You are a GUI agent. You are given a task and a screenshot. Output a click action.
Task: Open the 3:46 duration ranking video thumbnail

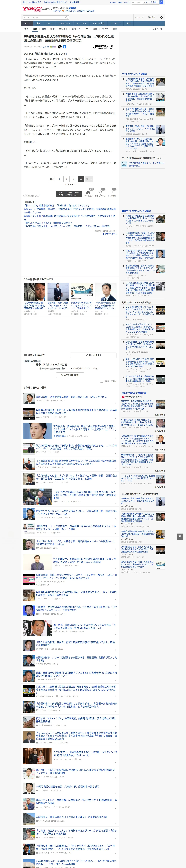(160, 310)
